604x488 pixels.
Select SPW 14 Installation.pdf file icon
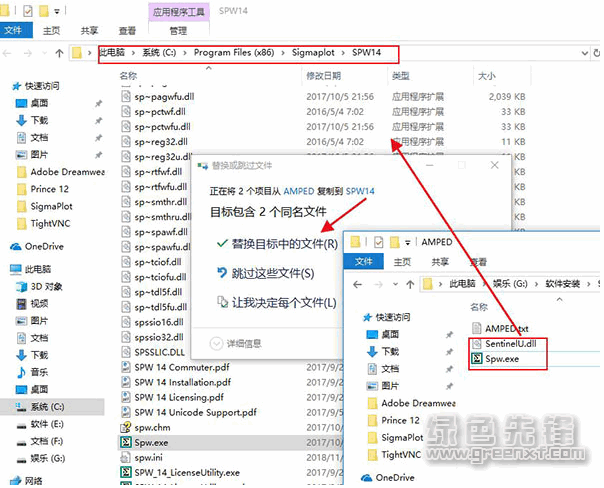(x=126, y=382)
